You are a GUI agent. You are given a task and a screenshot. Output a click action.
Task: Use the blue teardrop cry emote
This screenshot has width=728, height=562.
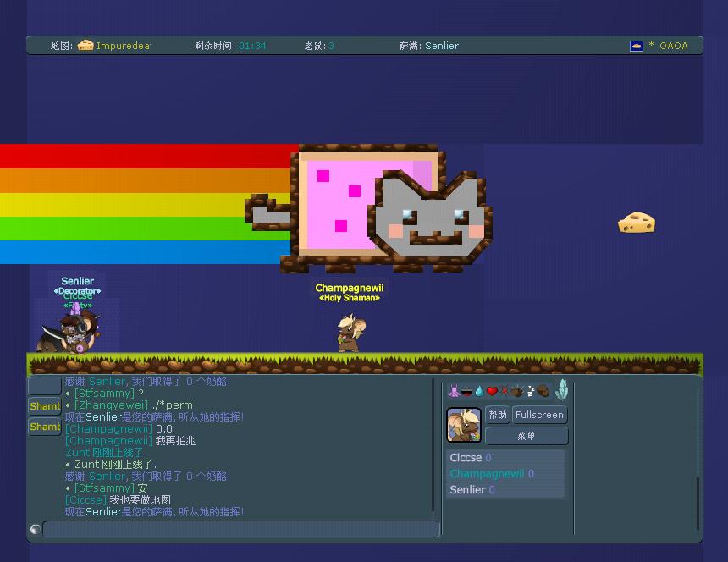point(479,391)
